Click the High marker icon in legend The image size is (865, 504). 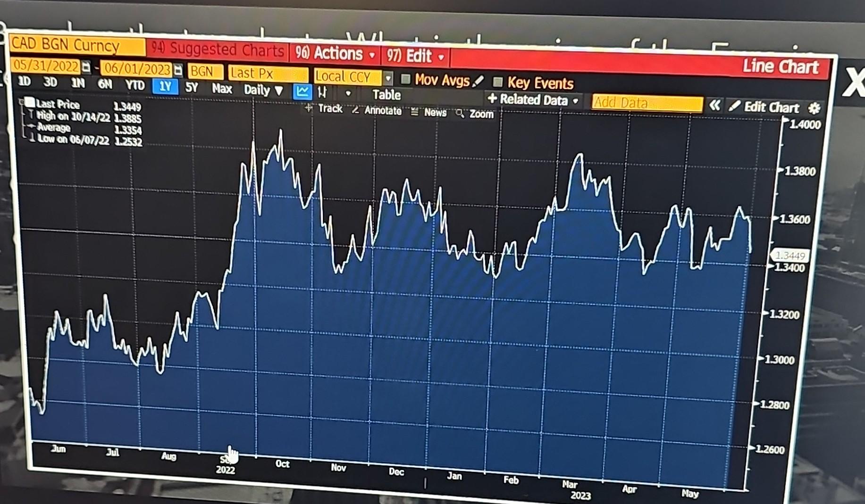pos(31,115)
